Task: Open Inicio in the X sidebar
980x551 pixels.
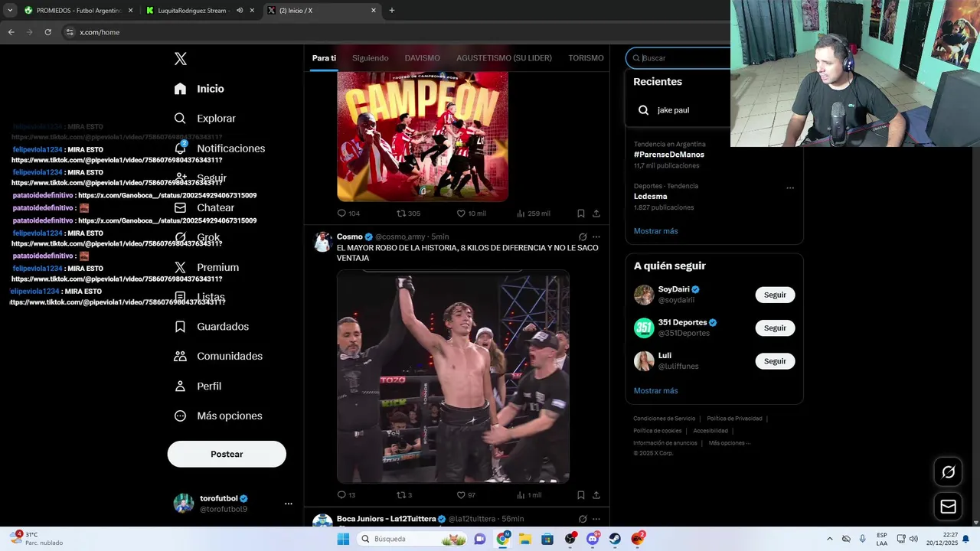Action: tap(199, 89)
